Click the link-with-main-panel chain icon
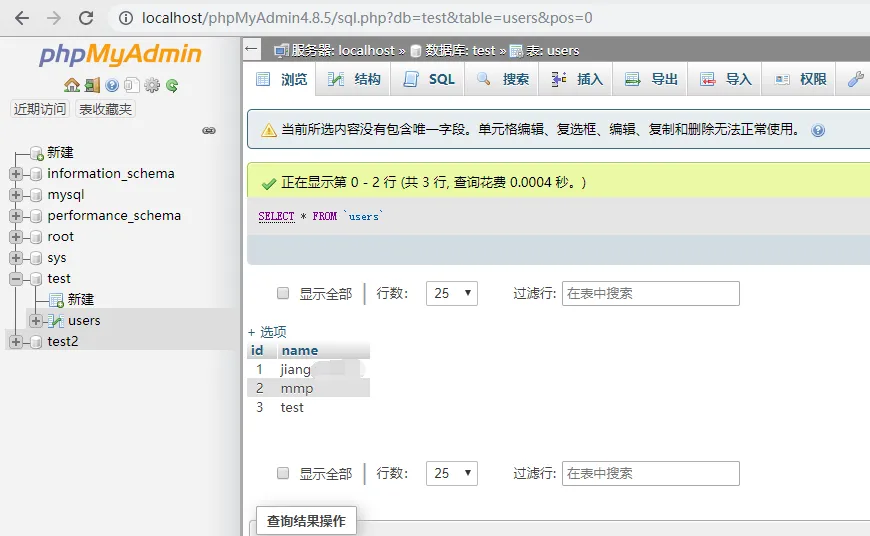Screen dimensions: 870x536 click(209, 130)
